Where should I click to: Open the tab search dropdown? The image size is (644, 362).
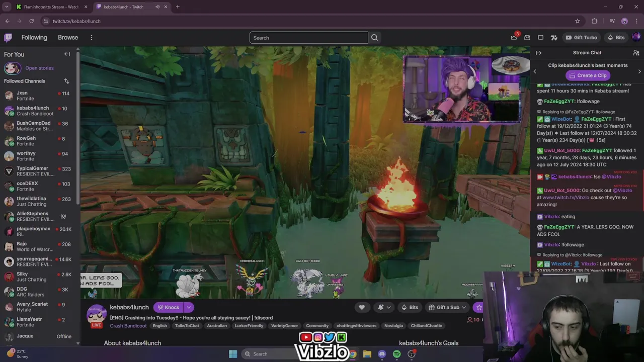[x=7, y=7]
